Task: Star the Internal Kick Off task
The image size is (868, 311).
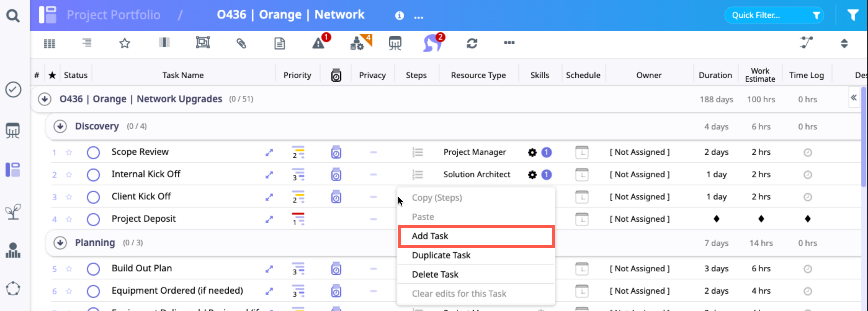Action: click(69, 175)
